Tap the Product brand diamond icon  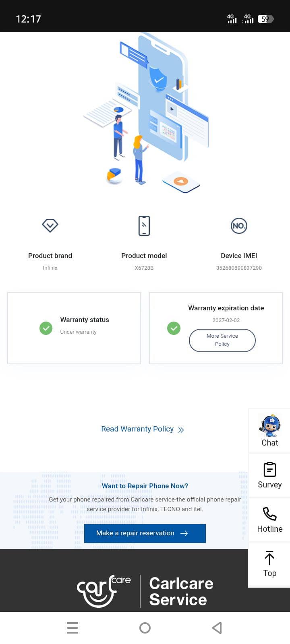tap(50, 225)
